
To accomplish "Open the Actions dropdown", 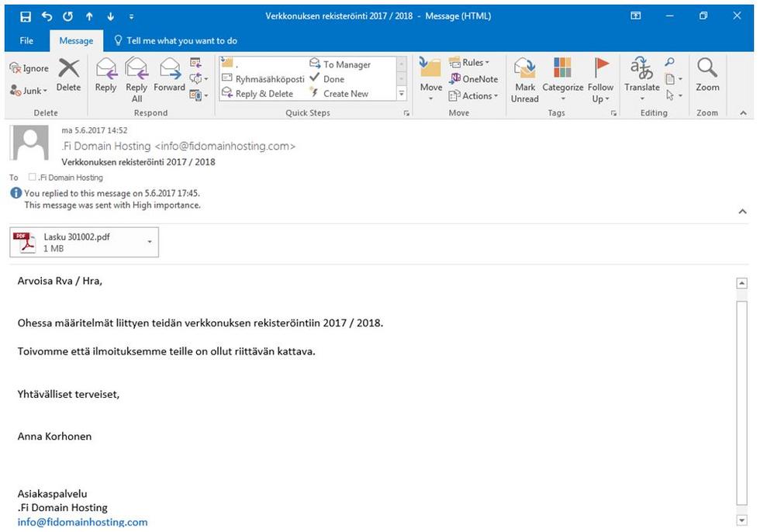I will 473,96.
